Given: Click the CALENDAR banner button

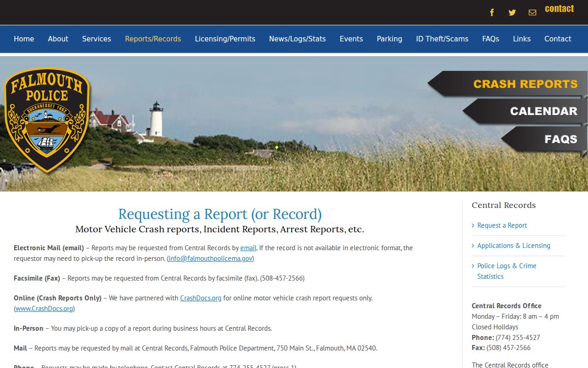Looking at the screenshot, I should [x=525, y=111].
